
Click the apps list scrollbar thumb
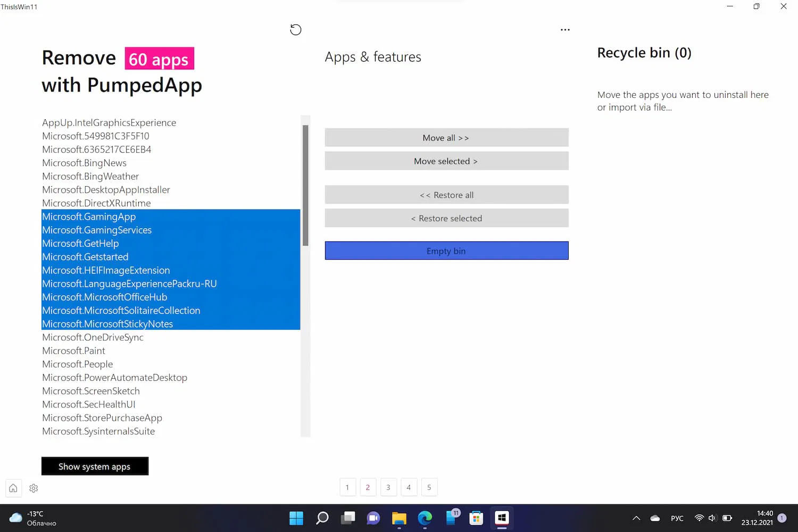pos(305,186)
